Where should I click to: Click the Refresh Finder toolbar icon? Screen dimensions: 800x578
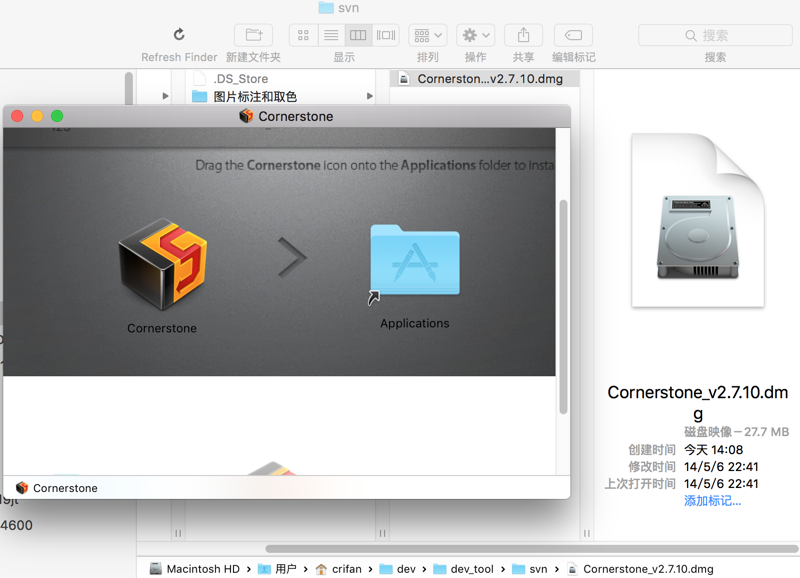coord(179,35)
